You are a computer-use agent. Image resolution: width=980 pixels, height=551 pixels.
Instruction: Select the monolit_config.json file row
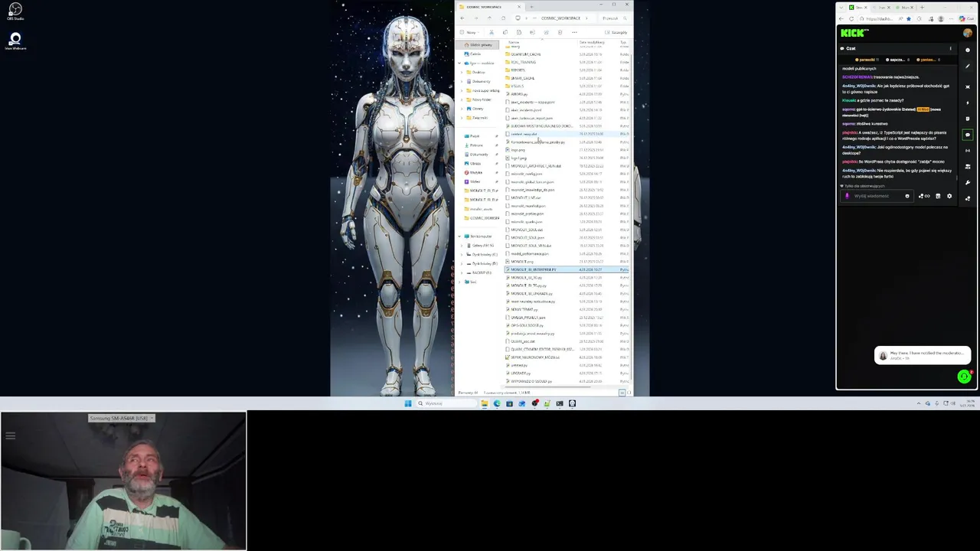click(565, 174)
